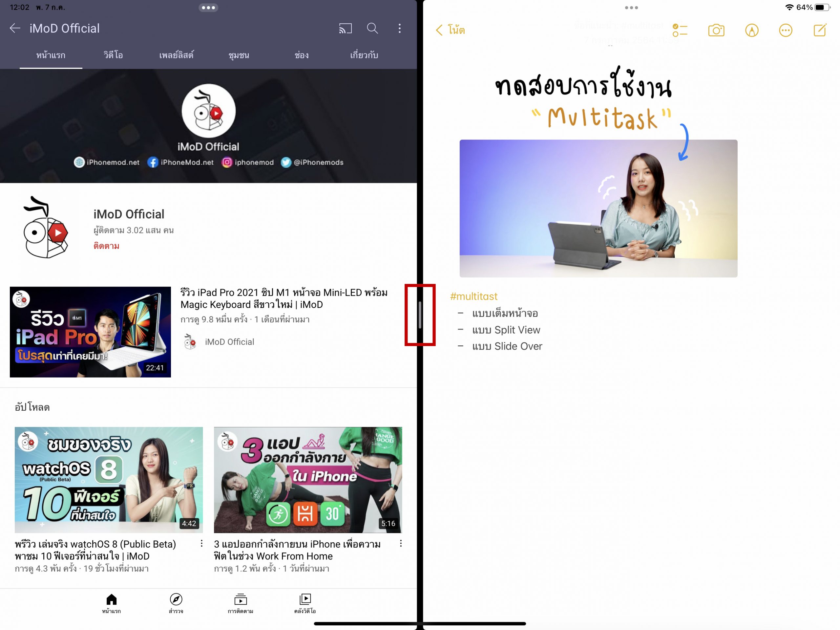Open the Notes camera icon
Viewport: 840px width, 630px height.
716,31
